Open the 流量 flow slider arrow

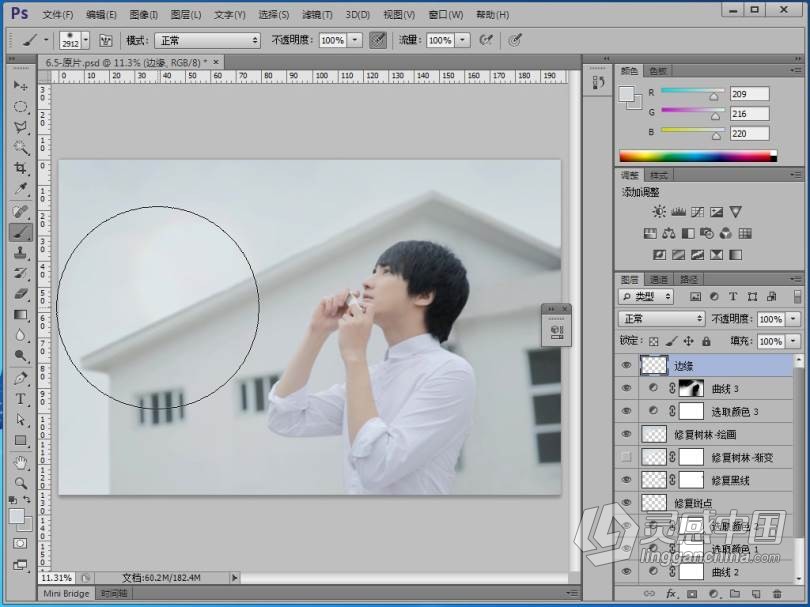coord(463,40)
